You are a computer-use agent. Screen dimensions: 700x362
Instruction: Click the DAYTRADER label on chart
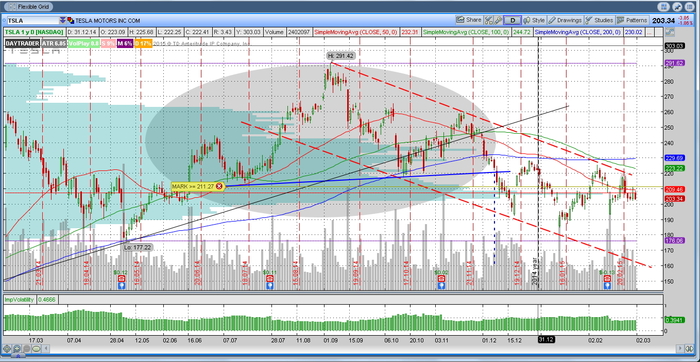(22, 43)
